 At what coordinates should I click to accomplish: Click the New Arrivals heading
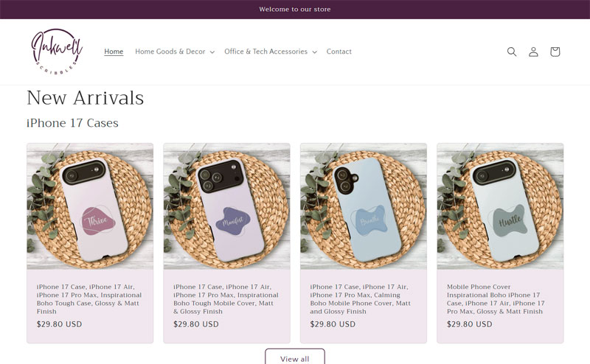(85, 98)
